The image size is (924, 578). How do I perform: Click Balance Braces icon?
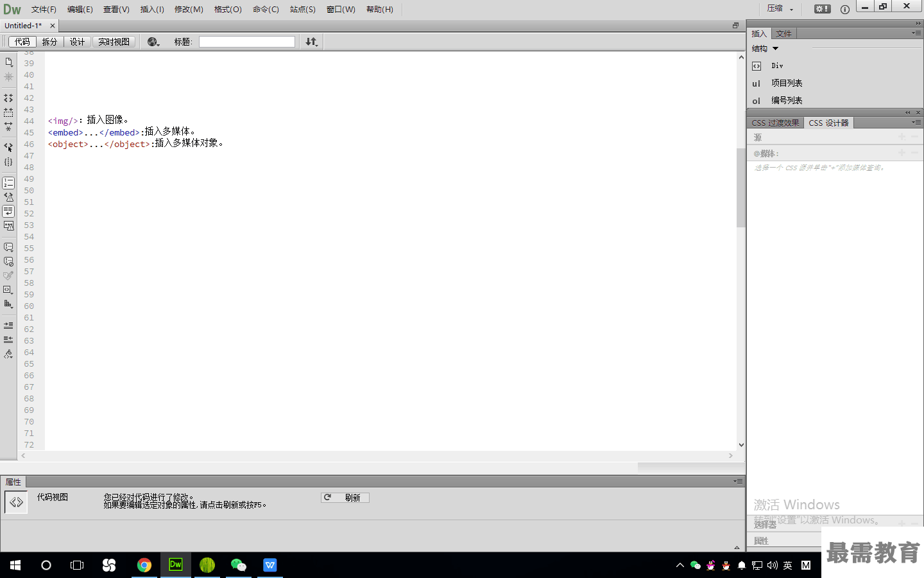tap(8, 162)
